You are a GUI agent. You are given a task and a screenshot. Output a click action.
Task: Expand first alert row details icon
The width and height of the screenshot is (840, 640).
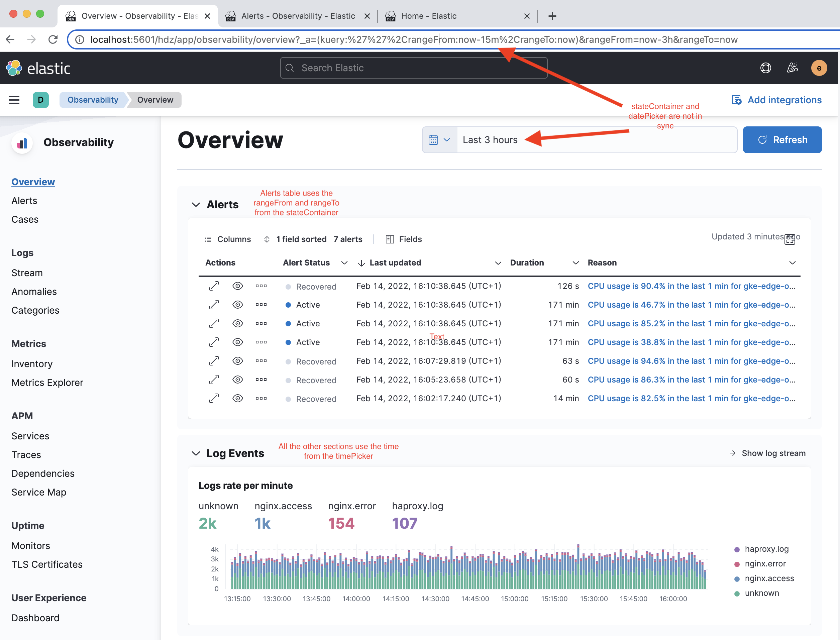point(214,286)
